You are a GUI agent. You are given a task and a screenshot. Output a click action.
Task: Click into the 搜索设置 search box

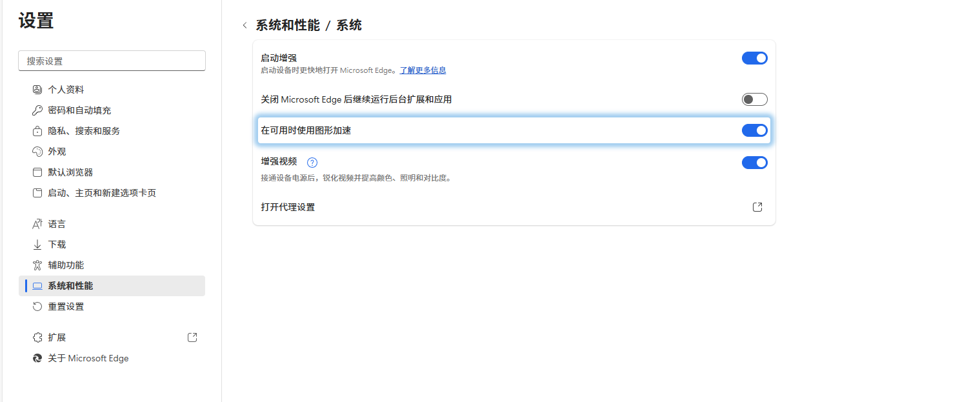coord(112,61)
